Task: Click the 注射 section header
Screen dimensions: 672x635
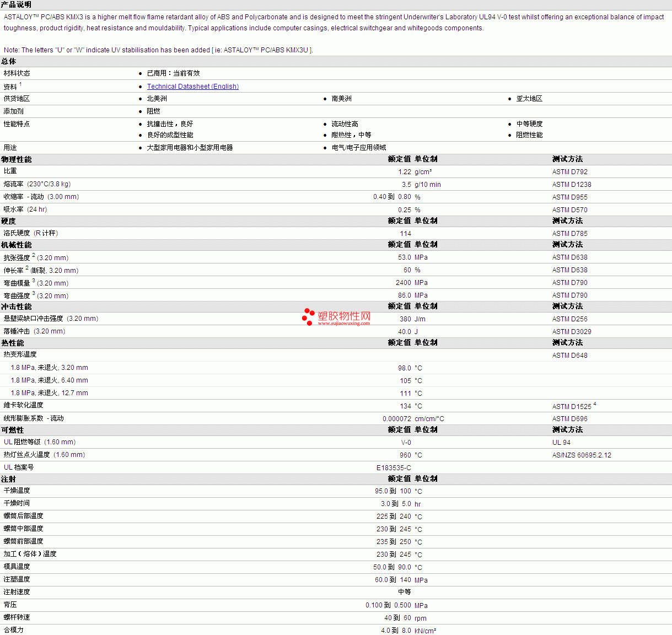Action: pos(9,479)
